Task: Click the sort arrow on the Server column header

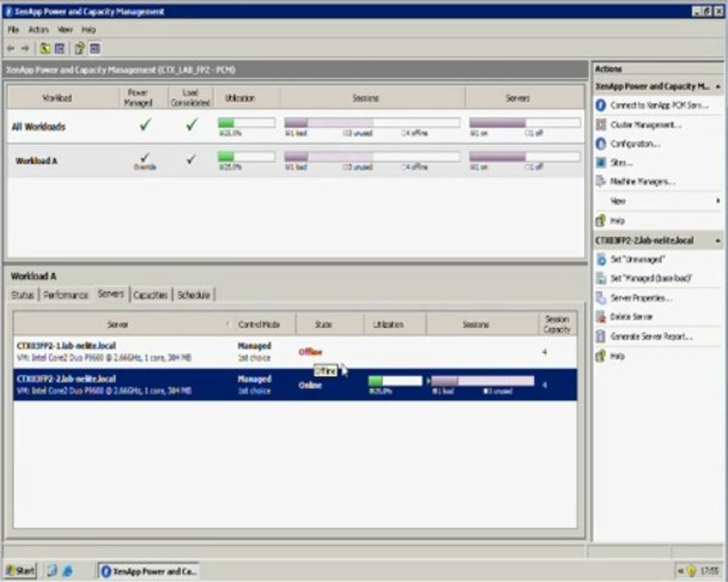Action: point(228,323)
